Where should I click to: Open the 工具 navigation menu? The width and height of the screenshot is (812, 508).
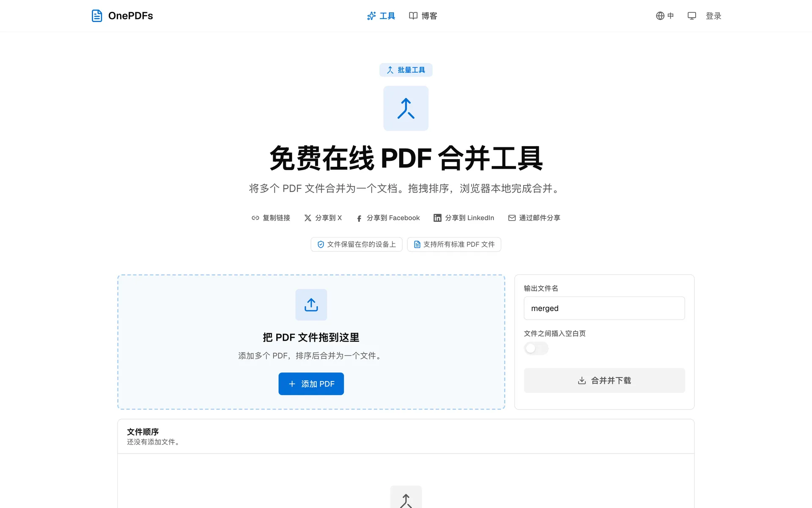point(381,16)
